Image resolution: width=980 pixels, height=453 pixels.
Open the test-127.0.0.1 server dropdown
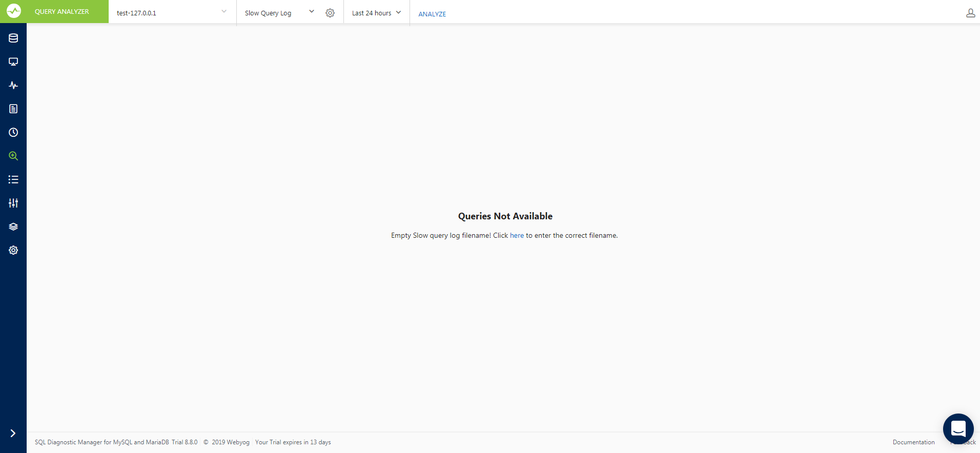click(172, 13)
